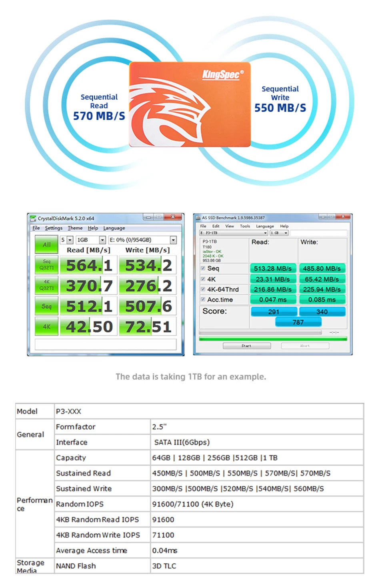Click the 276.2 4K Q32T1 write result
Viewport: 380px width, 588px height.
click(148, 286)
